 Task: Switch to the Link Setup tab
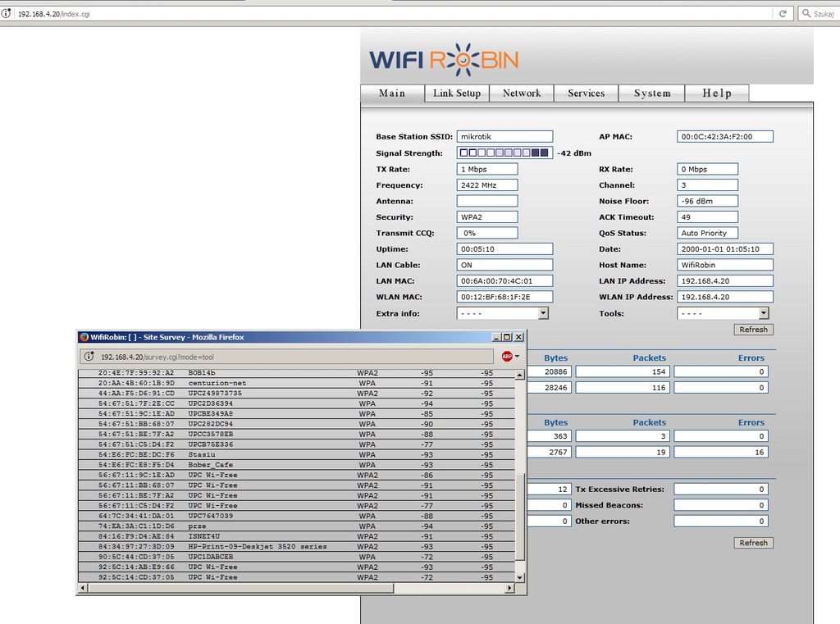(x=457, y=93)
